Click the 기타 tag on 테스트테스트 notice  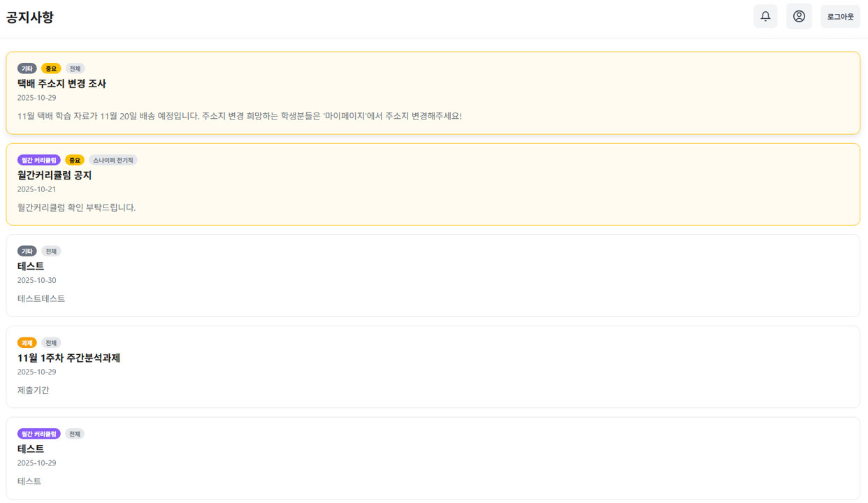pos(27,251)
